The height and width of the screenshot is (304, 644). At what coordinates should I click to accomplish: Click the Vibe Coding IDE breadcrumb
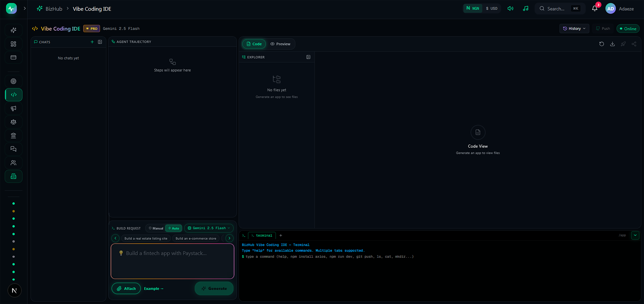click(92, 9)
